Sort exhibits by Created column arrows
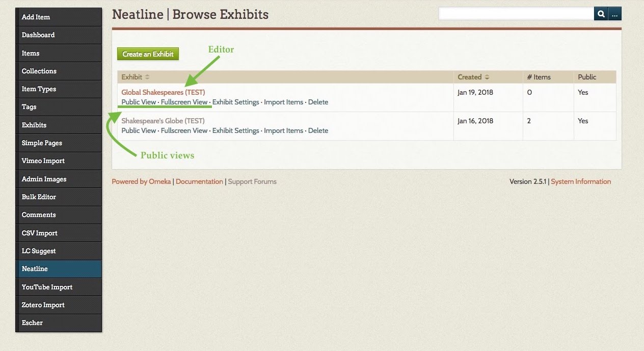 point(487,77)
